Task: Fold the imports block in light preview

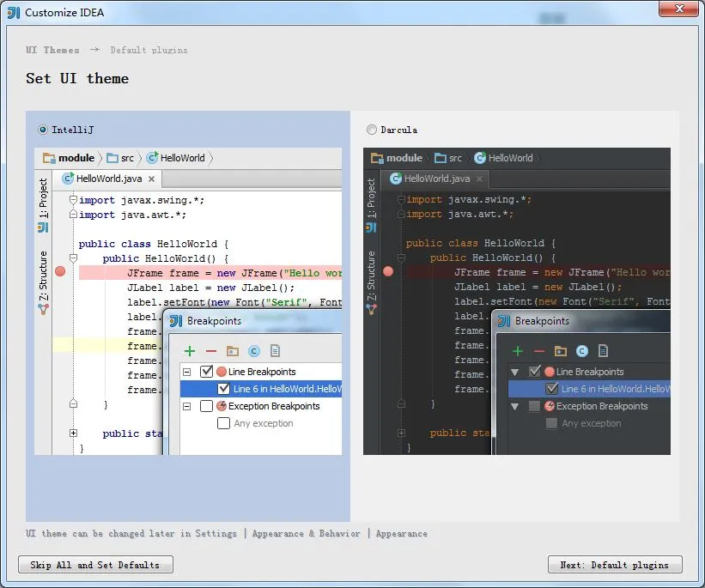Action: pyautogui.click(x=73, y=200)
